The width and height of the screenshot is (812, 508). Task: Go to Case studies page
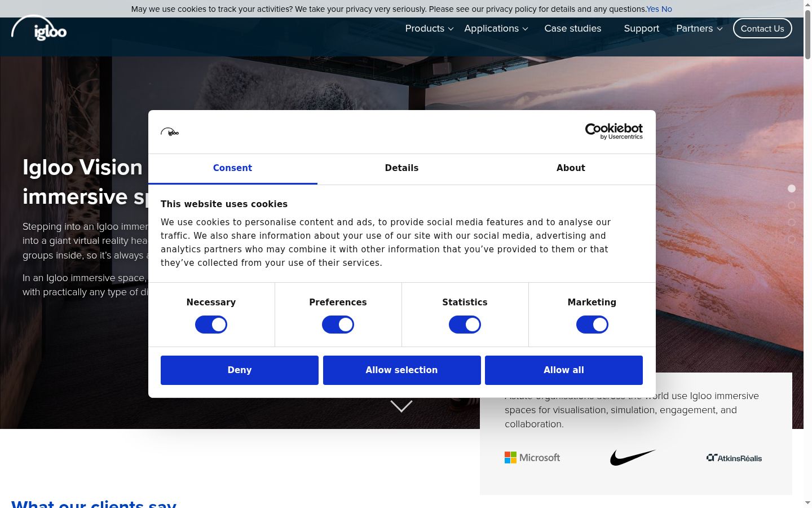[572, 28]
